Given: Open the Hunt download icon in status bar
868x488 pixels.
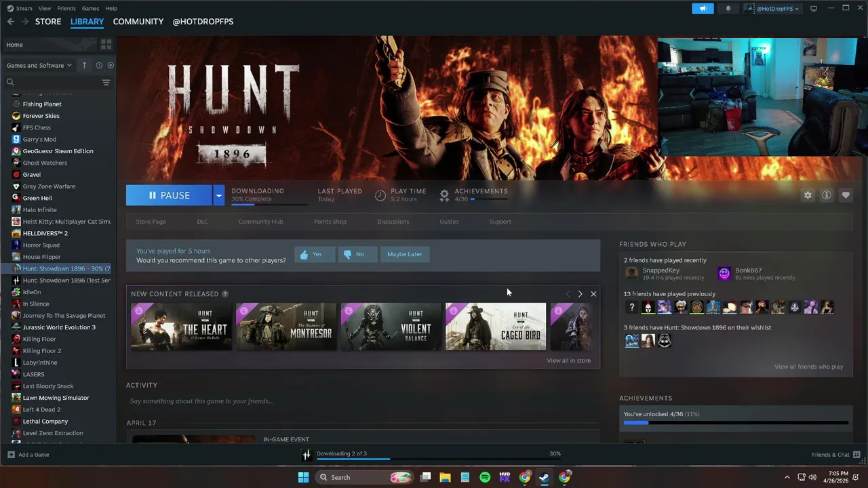Looking at the screenshot, I should click(x=307, y=455).
